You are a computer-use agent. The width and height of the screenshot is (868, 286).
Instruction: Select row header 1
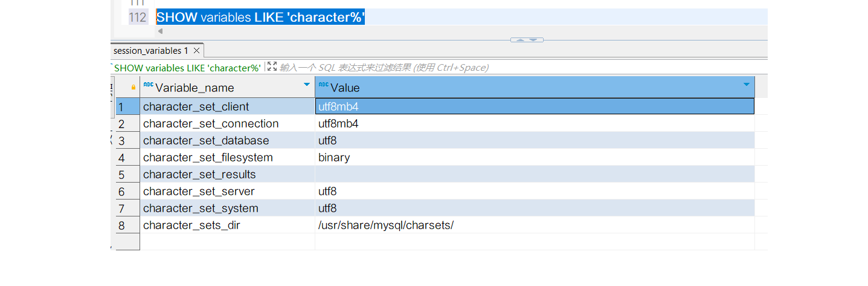point(127,106)
